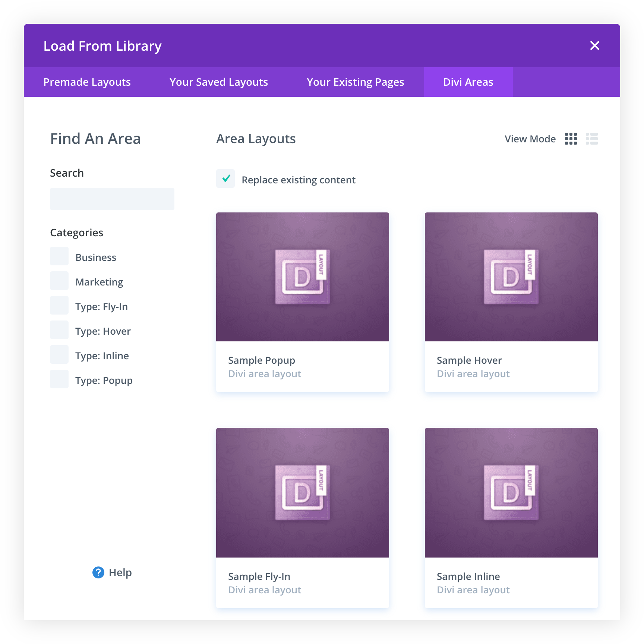
Task: Click the blue Help question mark icon
Action: click(98, 572)
